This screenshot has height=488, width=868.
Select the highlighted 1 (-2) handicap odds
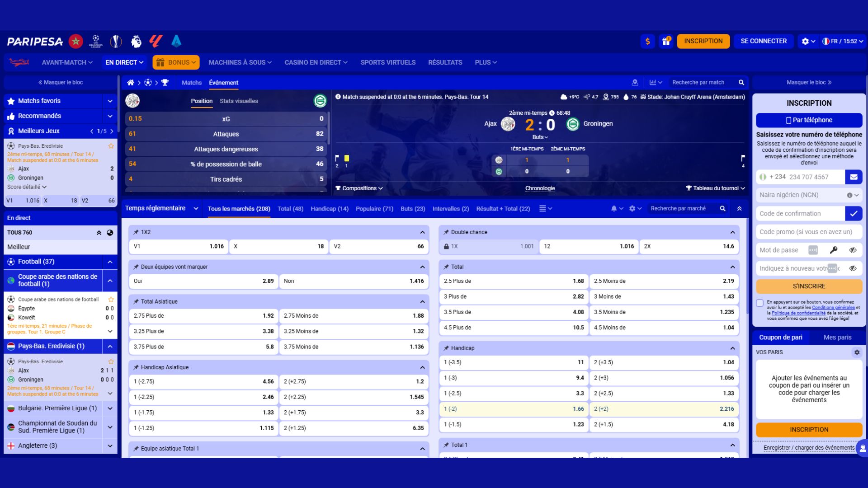pos(514,409)
